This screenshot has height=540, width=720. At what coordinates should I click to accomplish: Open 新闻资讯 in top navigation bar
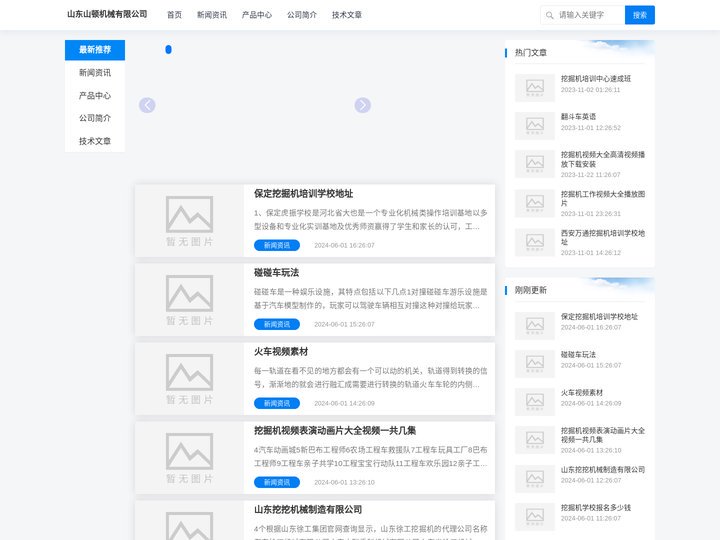tap(212, 15)
